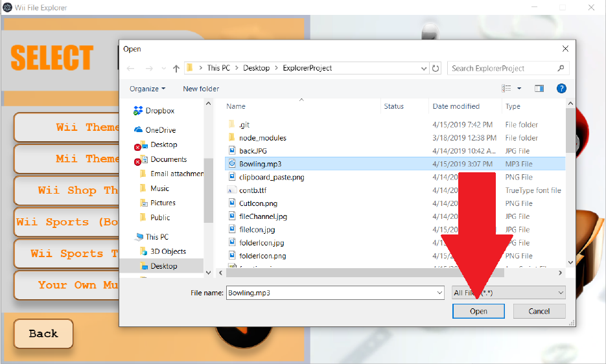Toggle the preview pane
The height and width of the screenshot is (364, 606).
click(539, 89)
